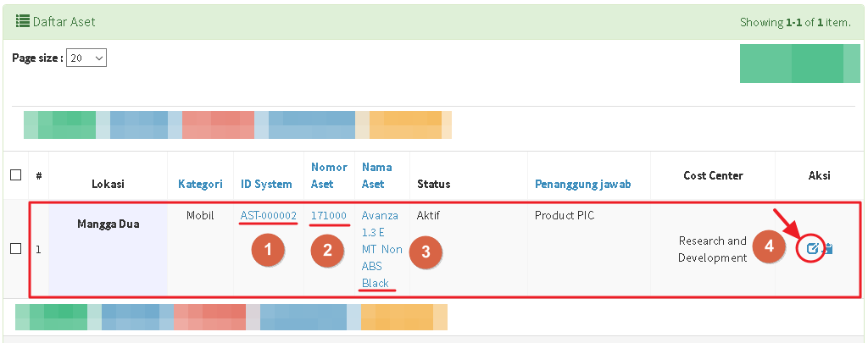Sort by Penanggung jawab column header
868x343 pixels.
[x=582, y=184]
